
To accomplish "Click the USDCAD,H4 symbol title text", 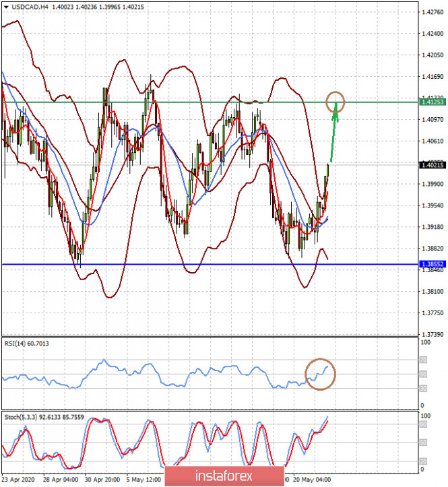I will tap(30, 7).
